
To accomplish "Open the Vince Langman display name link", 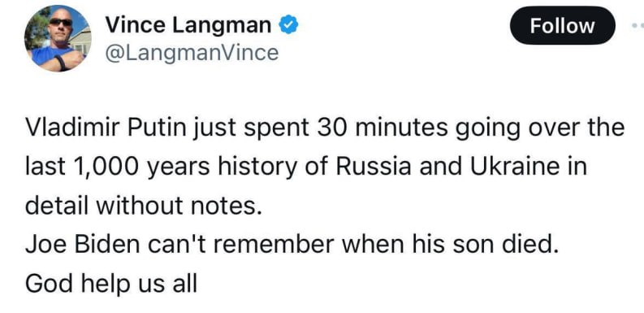I will pos(188,25).
